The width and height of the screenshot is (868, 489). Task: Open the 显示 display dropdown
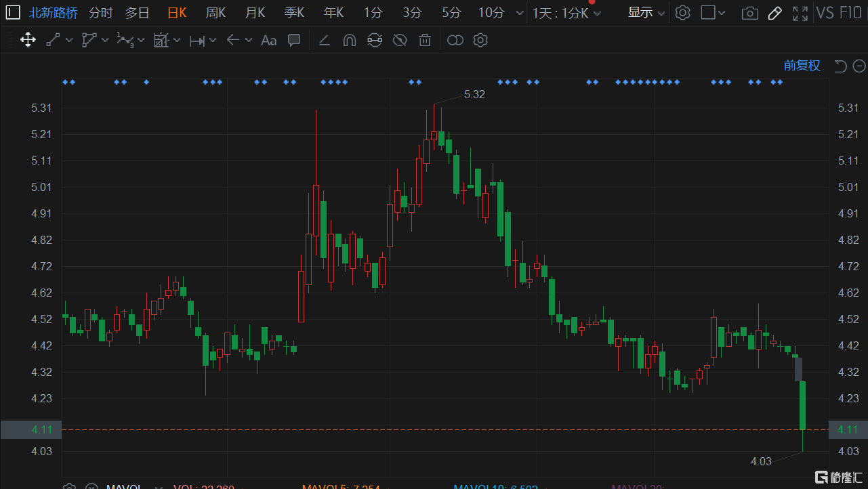pyautogui.click(x=646, y=12)
